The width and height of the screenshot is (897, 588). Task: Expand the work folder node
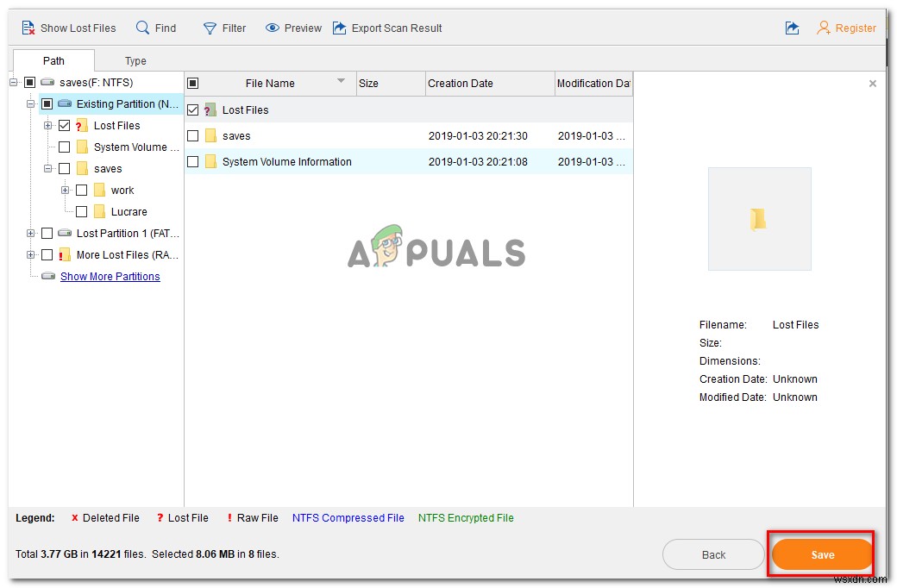pos(65,190)
